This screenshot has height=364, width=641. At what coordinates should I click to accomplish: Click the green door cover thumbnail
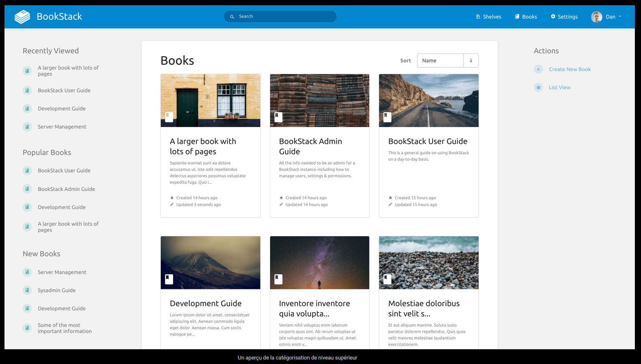click(211, 100)
